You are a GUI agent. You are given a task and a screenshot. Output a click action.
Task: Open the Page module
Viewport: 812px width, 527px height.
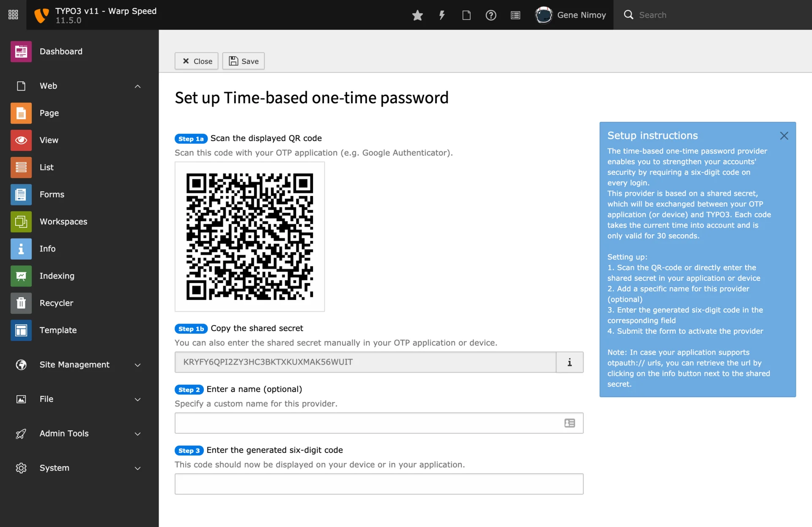49,113
